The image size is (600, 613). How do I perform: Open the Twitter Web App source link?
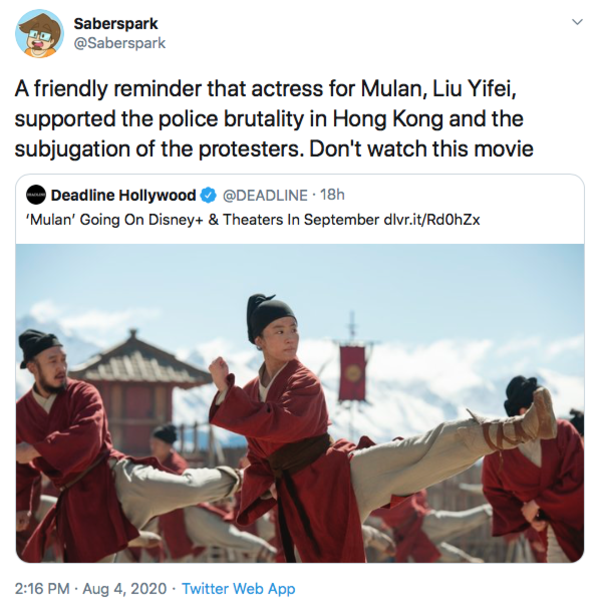tap(238, 588)
